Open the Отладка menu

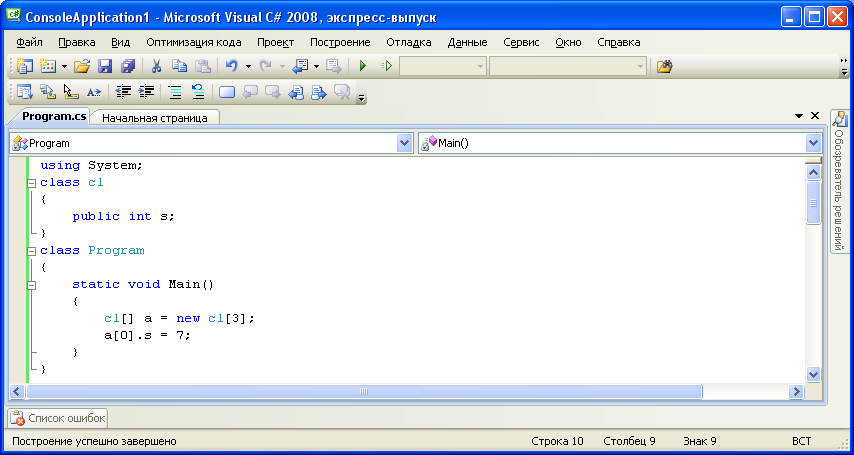[409, 43]
